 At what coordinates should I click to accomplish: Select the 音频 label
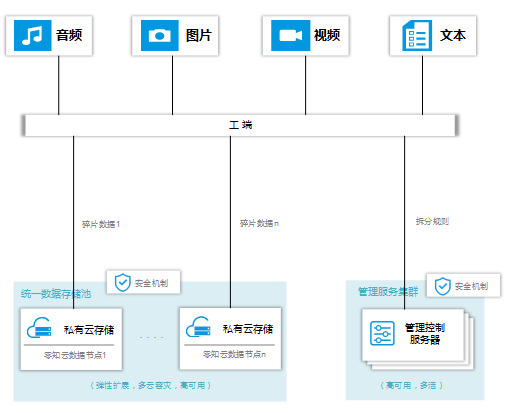tap(69, 35)
